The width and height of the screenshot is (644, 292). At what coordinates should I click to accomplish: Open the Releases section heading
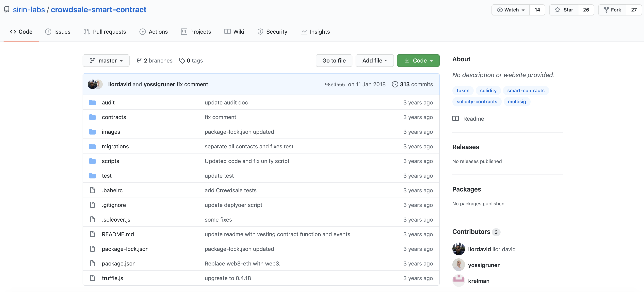[465, 147]
